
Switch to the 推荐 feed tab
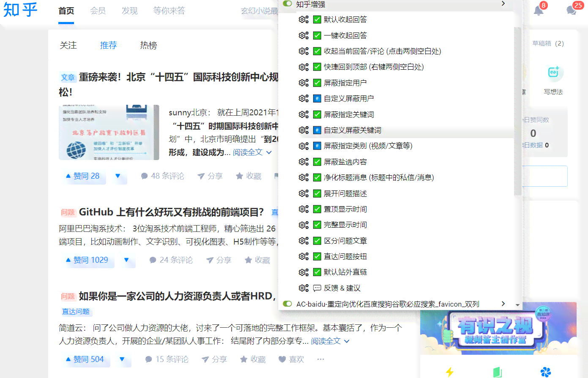pyautogui.click(x=108, y=45)
